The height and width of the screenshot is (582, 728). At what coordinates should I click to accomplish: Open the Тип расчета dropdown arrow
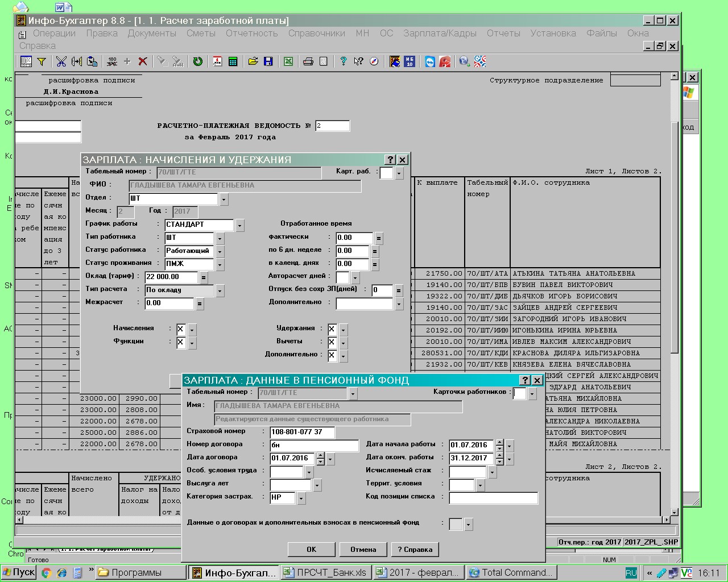click(220, 291)
